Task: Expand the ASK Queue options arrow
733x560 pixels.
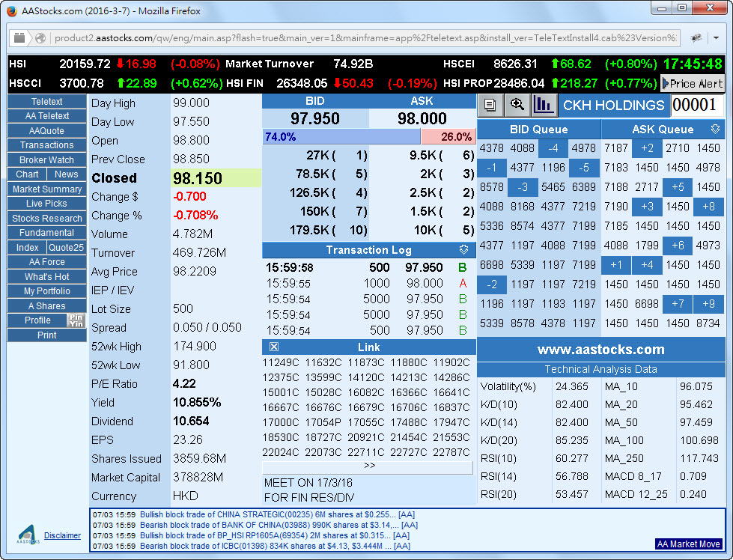Action: click(715, 129)
